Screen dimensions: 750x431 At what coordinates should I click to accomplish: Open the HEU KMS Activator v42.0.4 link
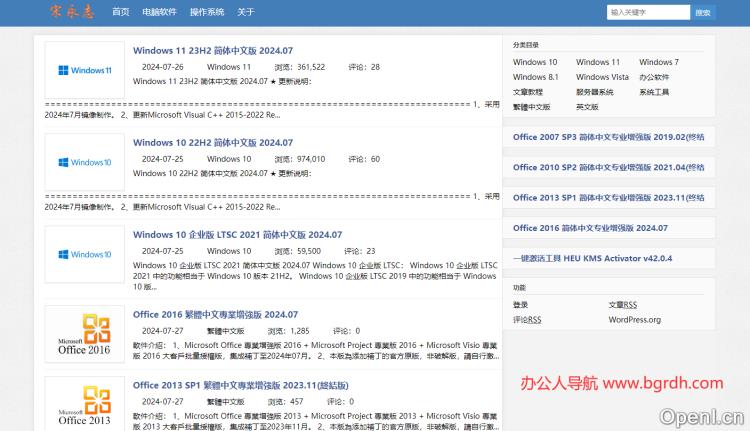(592, 257)
